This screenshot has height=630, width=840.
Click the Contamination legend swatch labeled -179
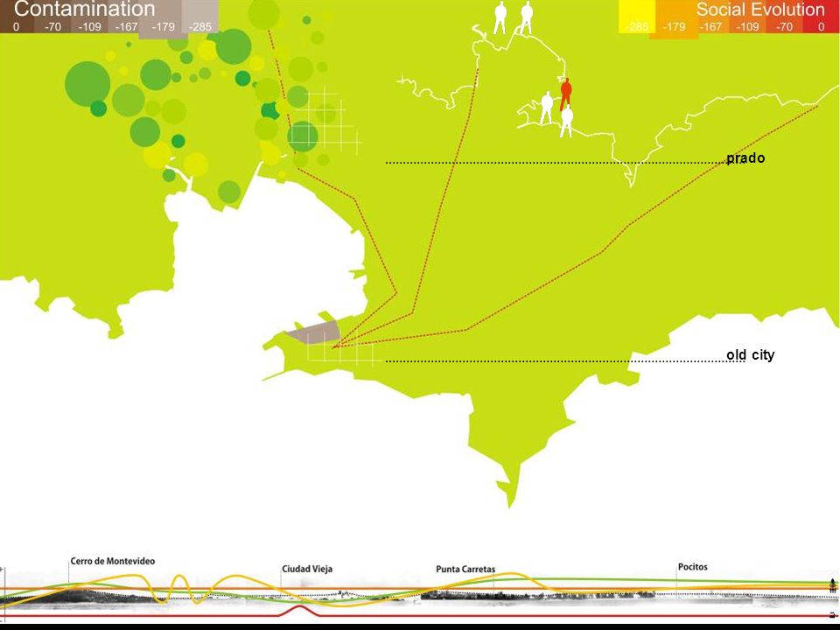coord(163,19)
